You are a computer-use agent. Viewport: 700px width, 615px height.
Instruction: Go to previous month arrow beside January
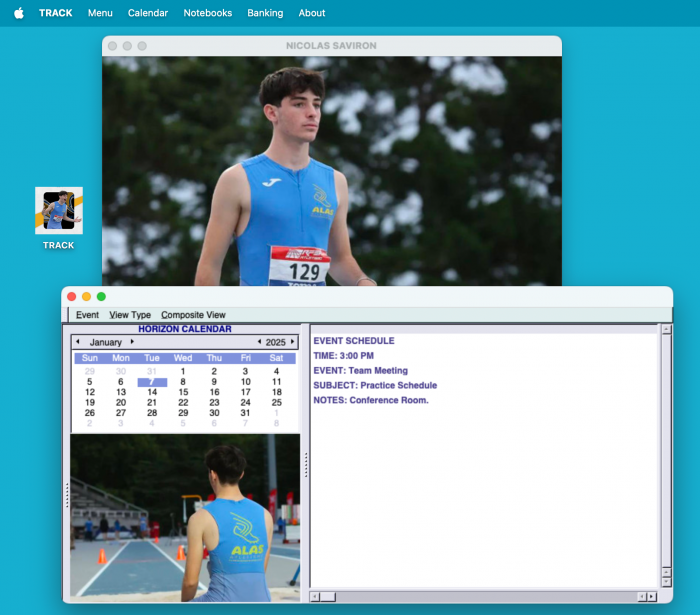pos(79,342)
